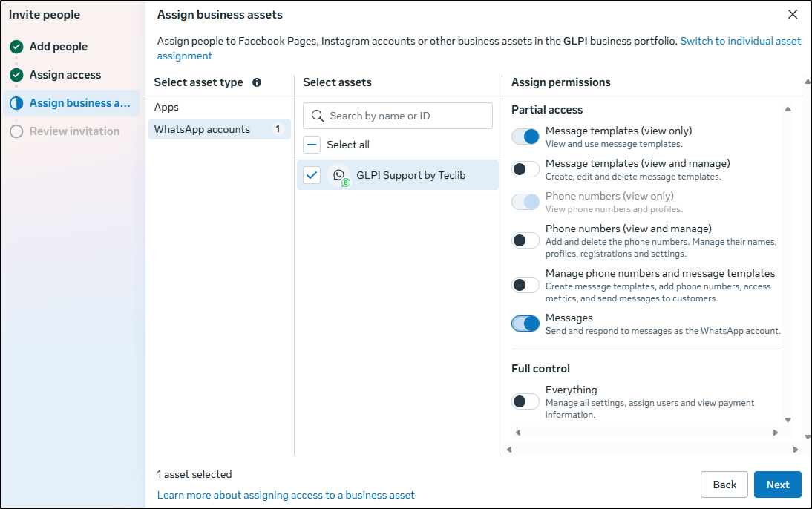Select the WhatsApp accounts asset type
Viewport: 812px width, 509px height.
point(202,129)
